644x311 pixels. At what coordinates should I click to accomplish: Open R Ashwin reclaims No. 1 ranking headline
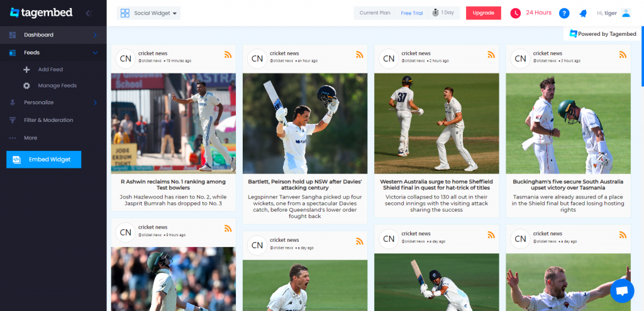(174, 185)
